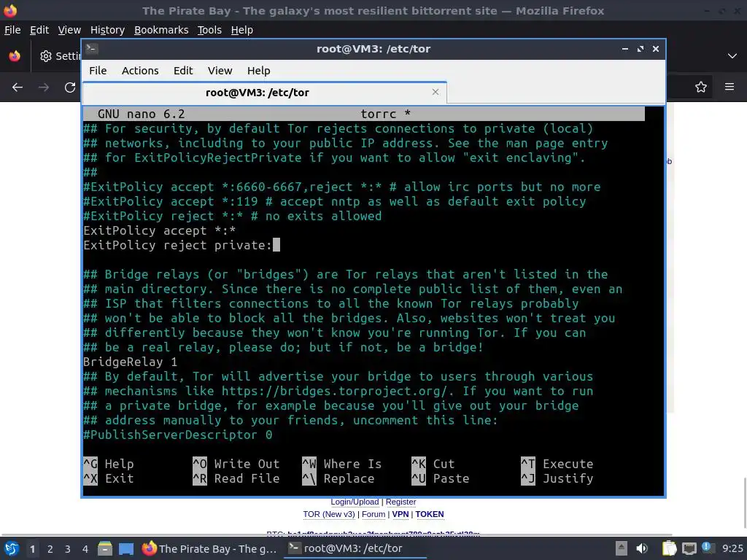Viewport: 747px width, 560px height.
Task: Minimize the terminal window
Action: [x=625, y=49]
